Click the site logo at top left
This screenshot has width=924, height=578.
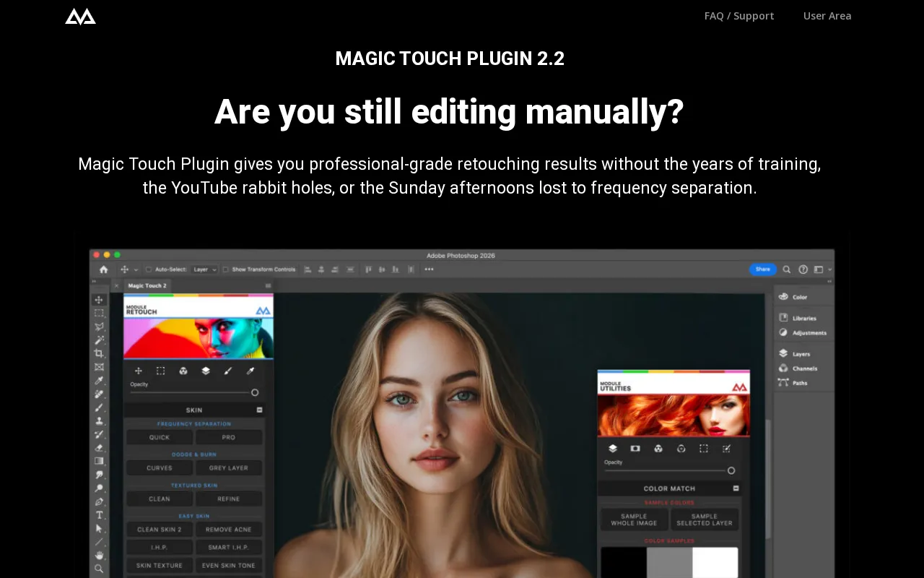(x=80, y=16)
